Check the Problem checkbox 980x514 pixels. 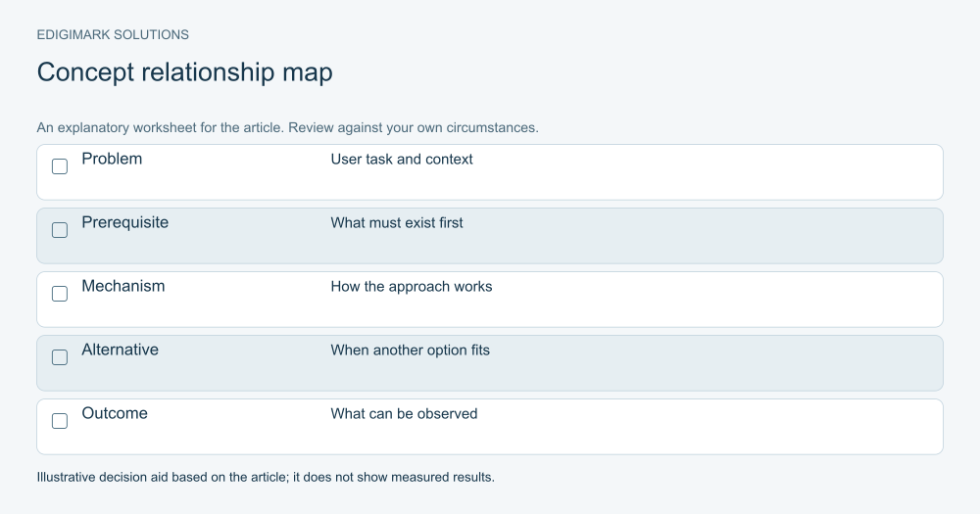click(x=60, y=166)
